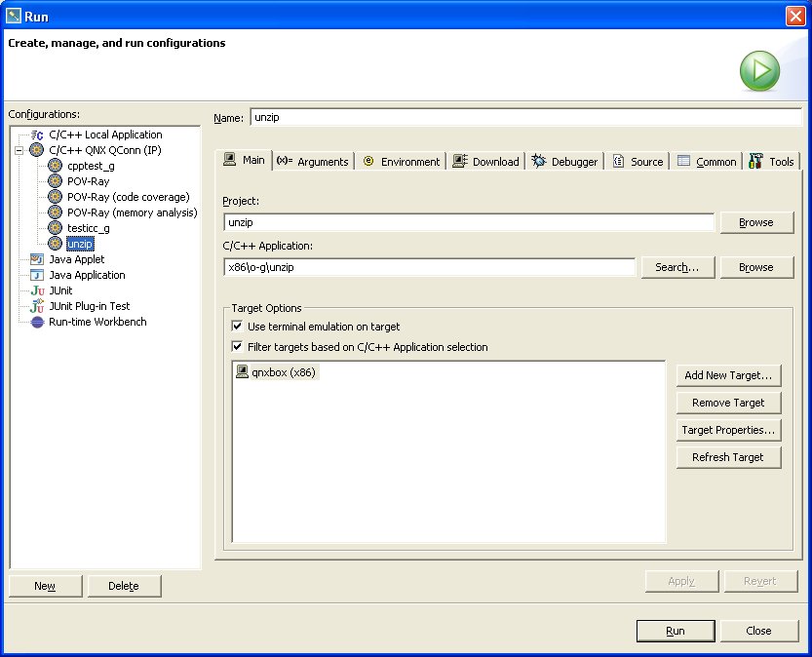The width and height of the screenshot is (812, 657).
Task: Select the Java Applet configuration icon
Action: (38, 259)
